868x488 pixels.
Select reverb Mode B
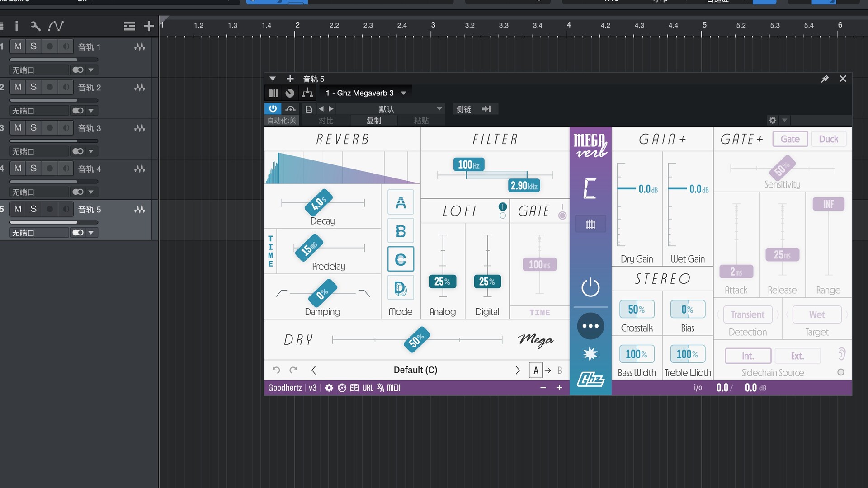401,231
